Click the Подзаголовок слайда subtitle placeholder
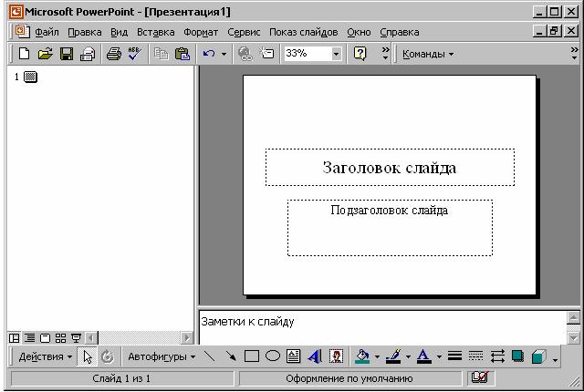 [x=390, y=228]
